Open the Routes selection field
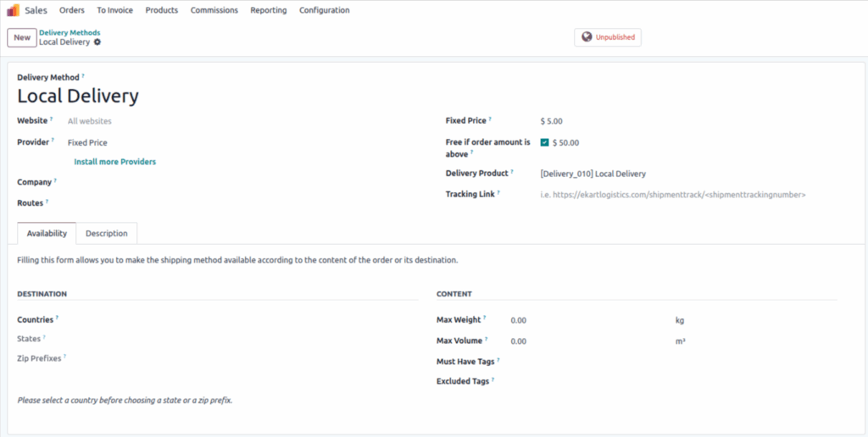 (243, 203)
